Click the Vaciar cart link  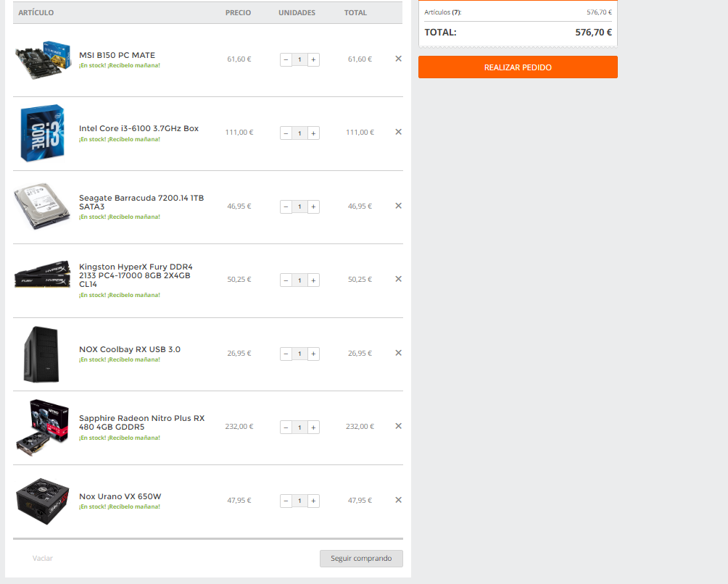[42, 559]
